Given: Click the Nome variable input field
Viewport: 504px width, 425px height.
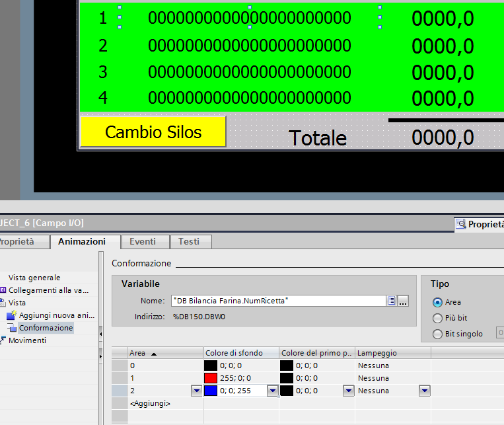Looking at the screenshot, I should pos(278,301).
